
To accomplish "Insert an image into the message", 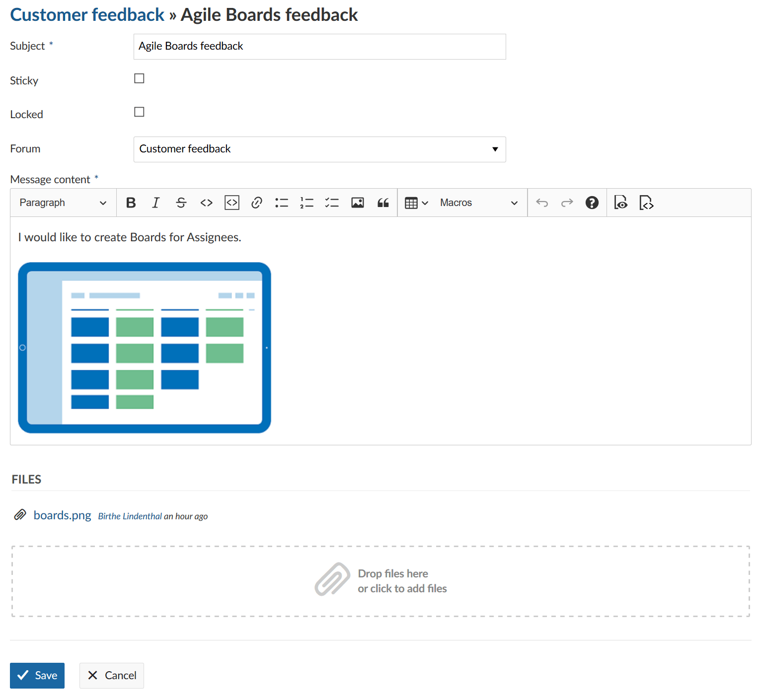I will [358, 203].
